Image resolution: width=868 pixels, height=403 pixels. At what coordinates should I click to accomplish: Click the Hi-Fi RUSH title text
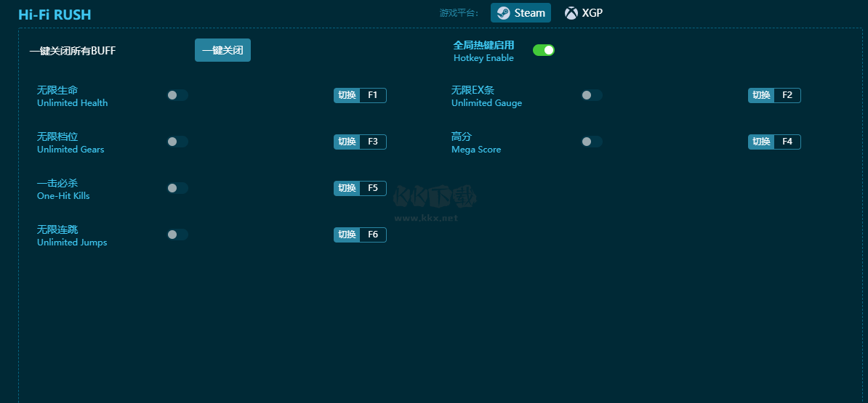[55, 15]
